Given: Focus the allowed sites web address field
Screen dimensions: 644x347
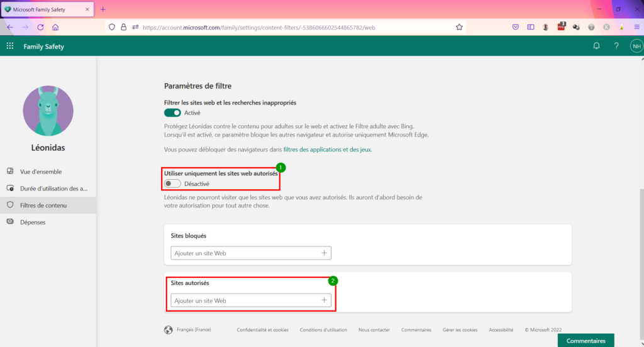Looking at the screenshot, I should pyautogui.click(x=251, y=300).
